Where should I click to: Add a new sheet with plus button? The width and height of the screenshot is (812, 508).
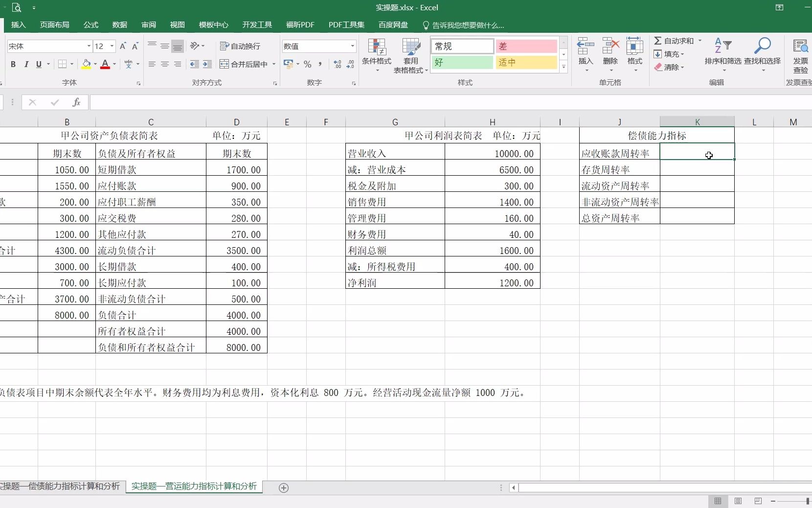(284, 487)
